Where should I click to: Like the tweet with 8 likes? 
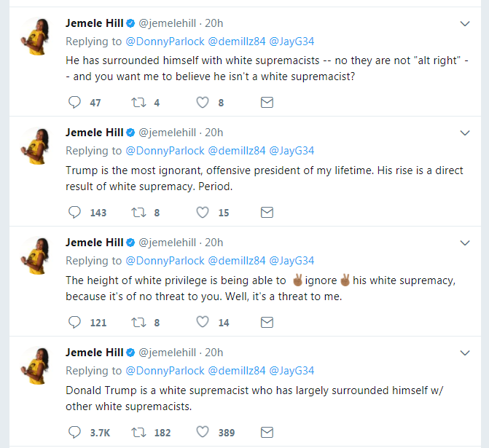(203, 103)
